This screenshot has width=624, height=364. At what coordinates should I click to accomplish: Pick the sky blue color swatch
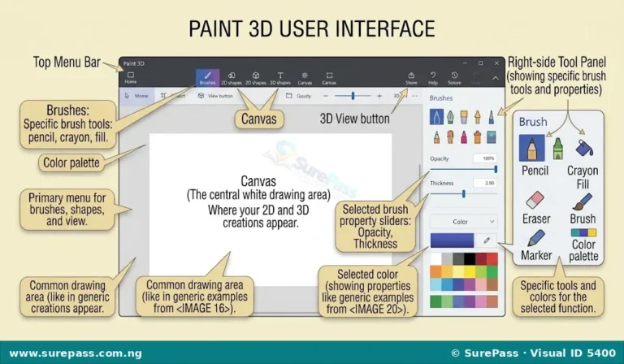(x=435, y=284)
